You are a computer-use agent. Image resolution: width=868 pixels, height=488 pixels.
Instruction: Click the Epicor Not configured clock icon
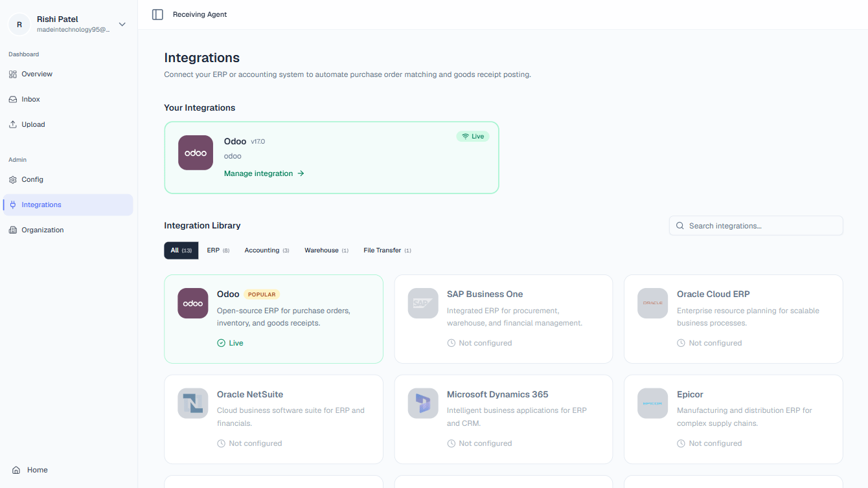pyautogui.click(x=681, y=443)
